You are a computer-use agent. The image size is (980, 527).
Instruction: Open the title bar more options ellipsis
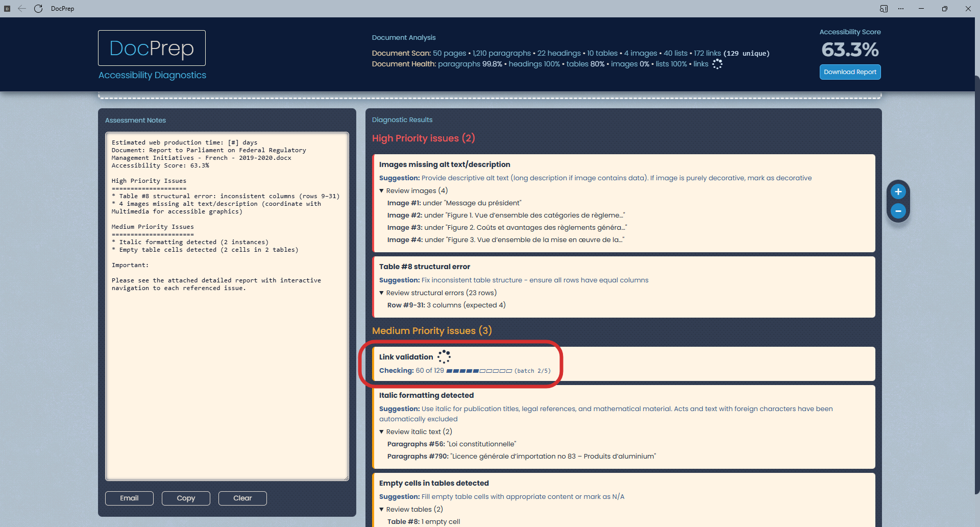[901, 9]
